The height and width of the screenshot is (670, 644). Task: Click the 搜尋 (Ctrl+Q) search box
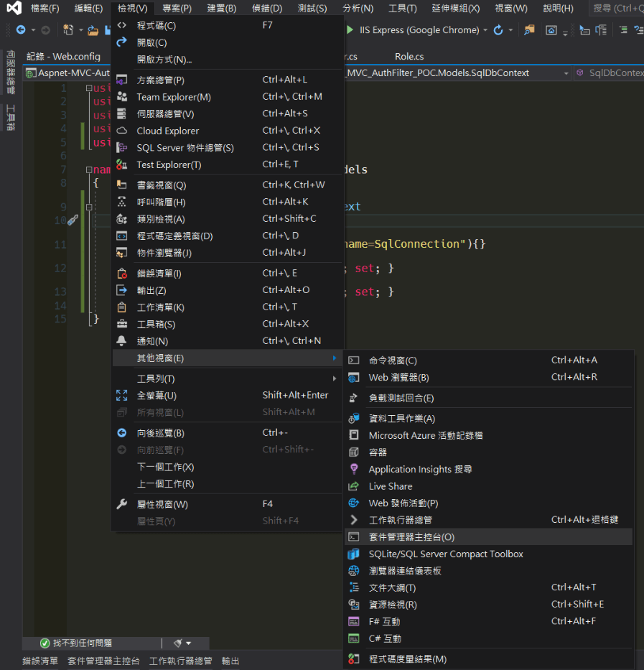coord(616,9)
